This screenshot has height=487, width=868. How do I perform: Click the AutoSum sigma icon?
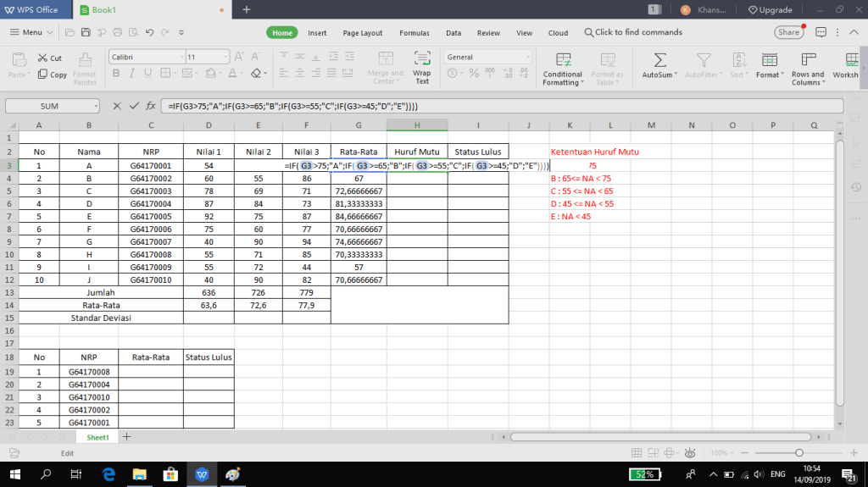coord(659,59)
